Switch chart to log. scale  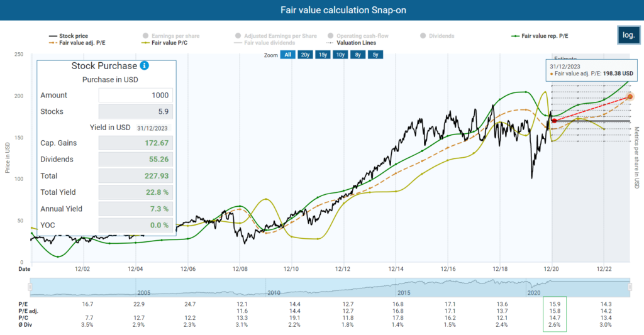point(628,35)
